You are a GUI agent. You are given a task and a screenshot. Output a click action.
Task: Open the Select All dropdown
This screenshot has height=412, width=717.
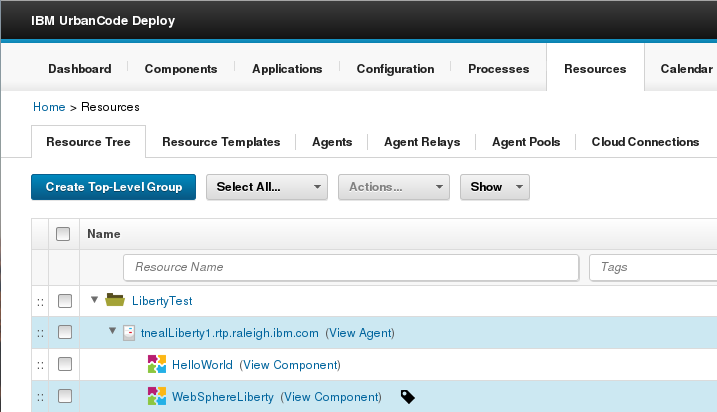point(266,187)
